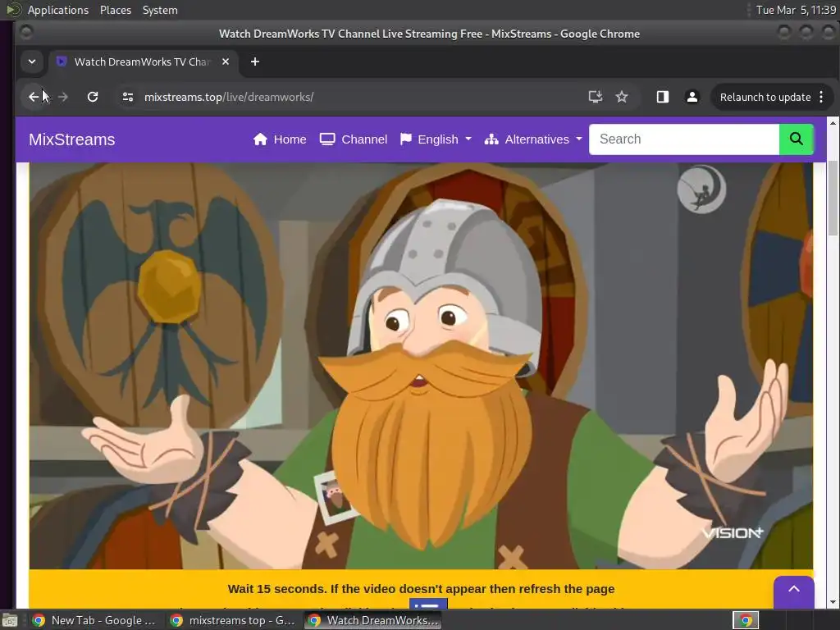This screenshot has height=630, width=840.
Task: Select Watch DreamWorks taskbar window button
Action: pyautogui.click(x=373, y=620)
